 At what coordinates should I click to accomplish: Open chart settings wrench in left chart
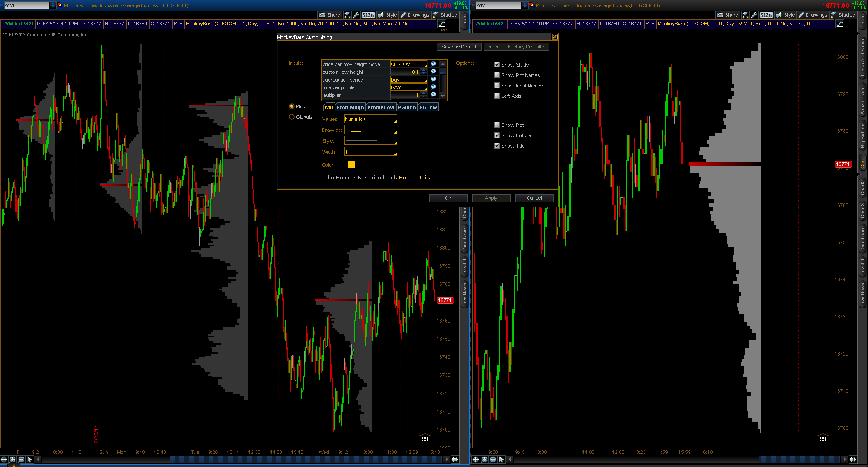coord(356,15)
